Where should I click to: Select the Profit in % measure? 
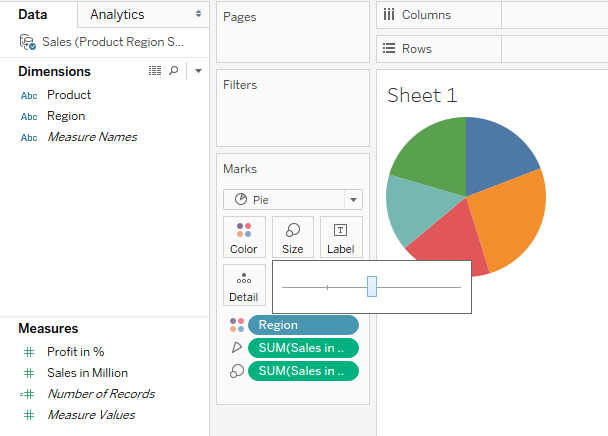76,352
